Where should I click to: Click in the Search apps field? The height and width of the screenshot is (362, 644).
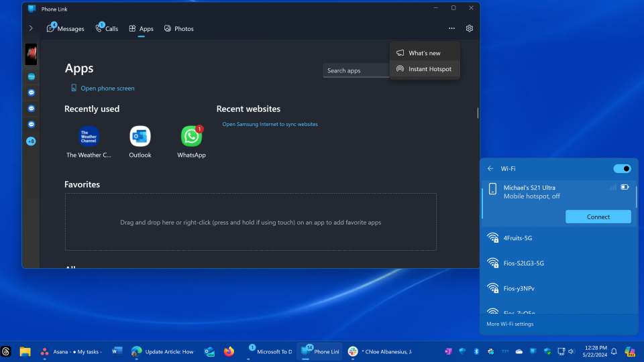[356, 70]
